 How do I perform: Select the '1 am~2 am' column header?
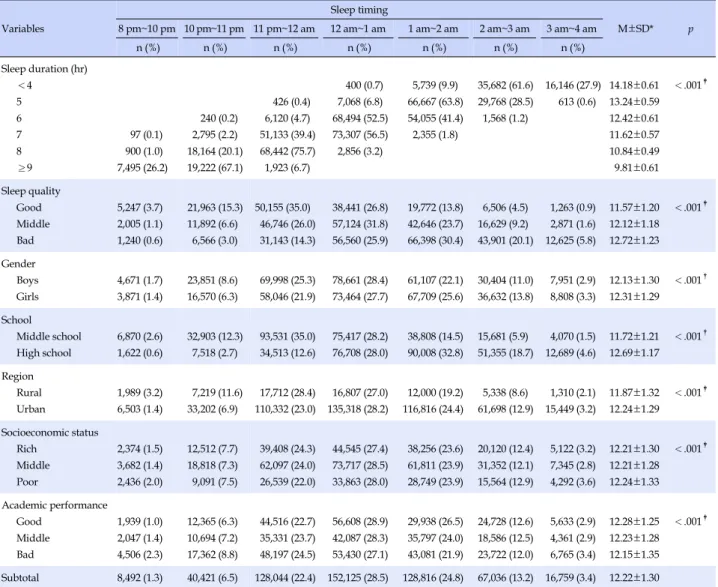[433, 29]
